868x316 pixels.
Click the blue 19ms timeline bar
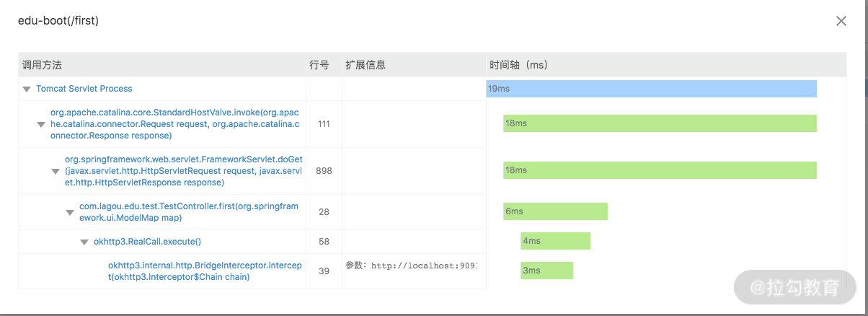coord(651,89)
